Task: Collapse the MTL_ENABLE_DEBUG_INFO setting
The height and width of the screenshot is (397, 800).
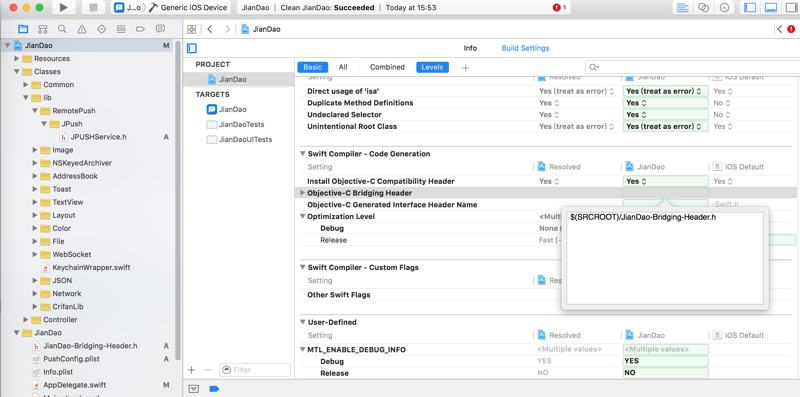Action: coord(302,350)
